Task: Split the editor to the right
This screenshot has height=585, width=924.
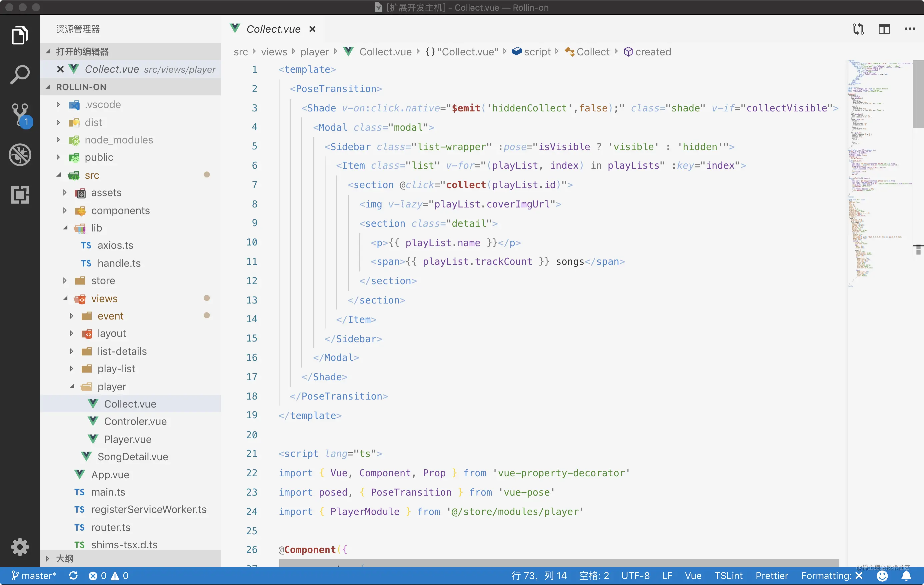Action: 884,29
